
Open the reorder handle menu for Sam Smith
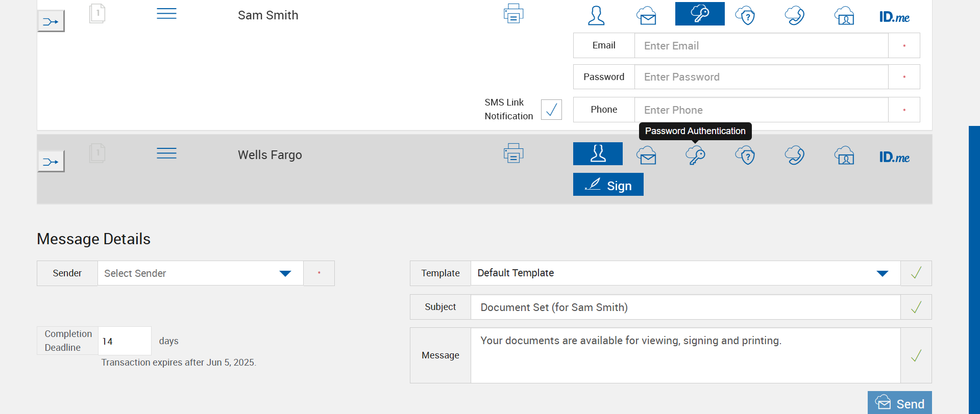tap(166, 14)
